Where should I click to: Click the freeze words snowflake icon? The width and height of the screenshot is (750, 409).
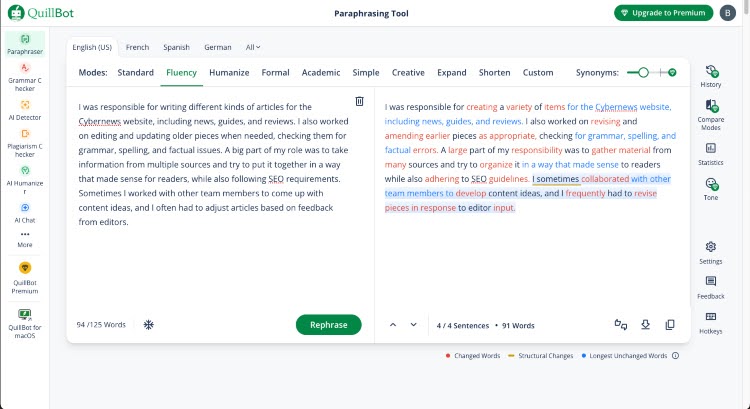pos(149,325)
